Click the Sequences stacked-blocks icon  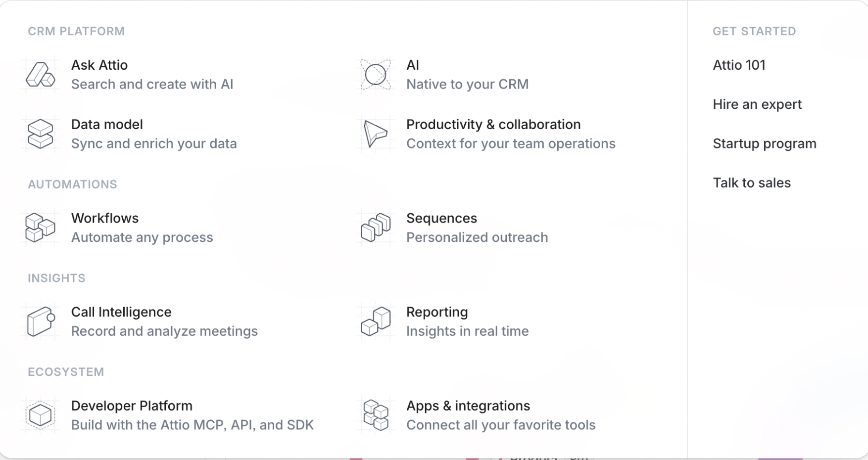(376, 228)
